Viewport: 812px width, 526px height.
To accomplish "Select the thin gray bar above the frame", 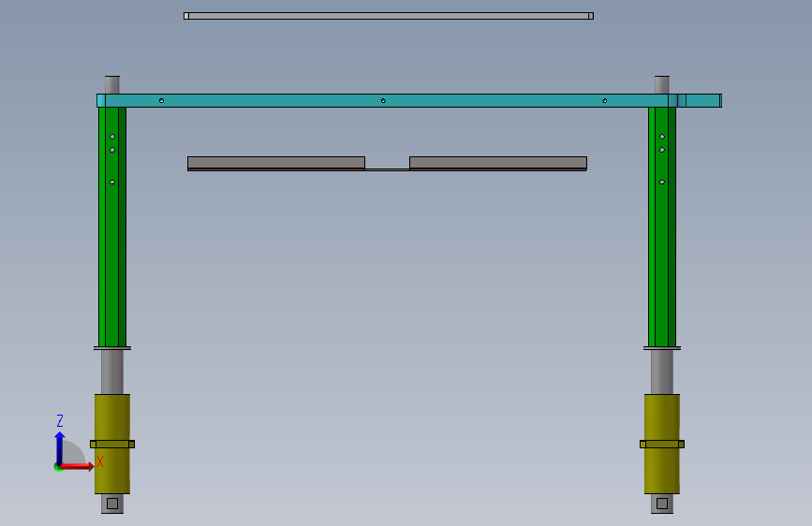I will click(x=389, y=16).
